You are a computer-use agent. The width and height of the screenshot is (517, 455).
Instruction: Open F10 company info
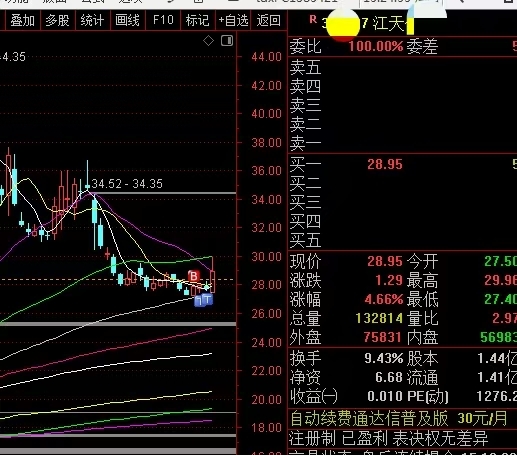click(x=163, y=20)
